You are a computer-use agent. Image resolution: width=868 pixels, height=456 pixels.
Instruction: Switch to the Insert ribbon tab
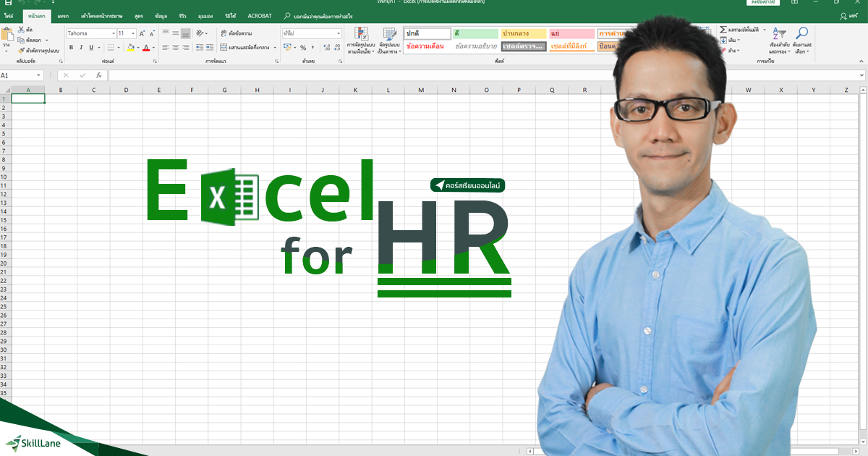pos(62,16)
